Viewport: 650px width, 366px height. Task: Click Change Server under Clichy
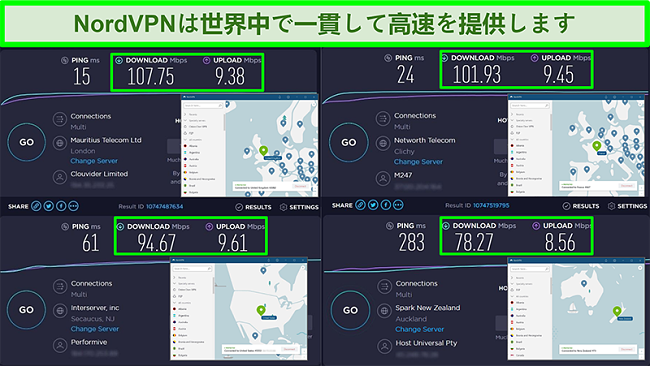click(x=418, y=162)
